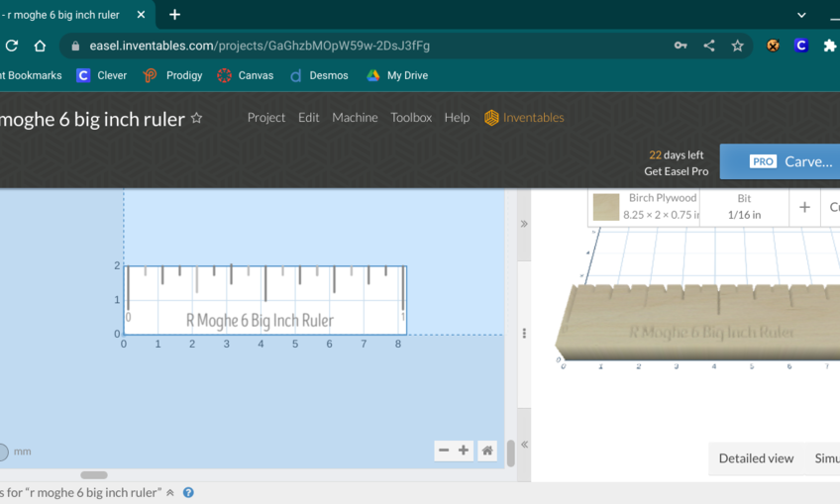
Task: Zoom in with the plus button
Action: coord(464,451)
